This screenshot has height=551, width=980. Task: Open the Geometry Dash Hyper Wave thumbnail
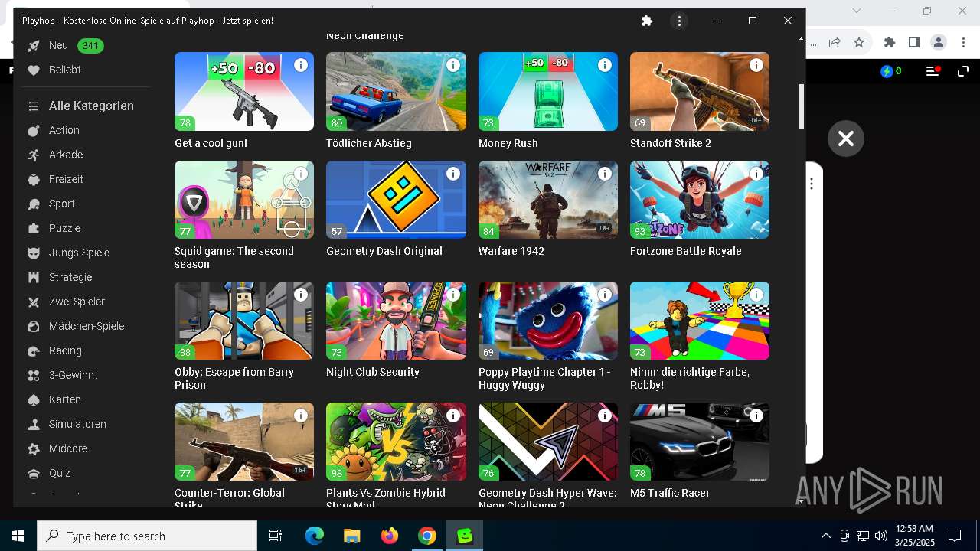tap(548, 442)
